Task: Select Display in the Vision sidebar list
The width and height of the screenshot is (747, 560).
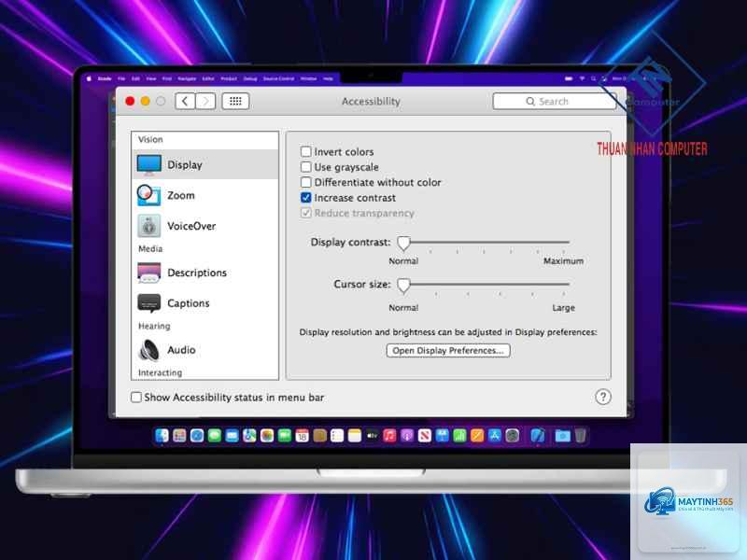Action: (x=204, y=165)
